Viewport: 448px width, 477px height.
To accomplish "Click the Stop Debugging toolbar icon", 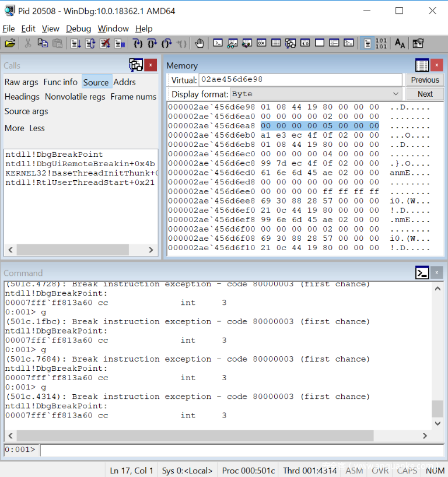I will 105,43.
